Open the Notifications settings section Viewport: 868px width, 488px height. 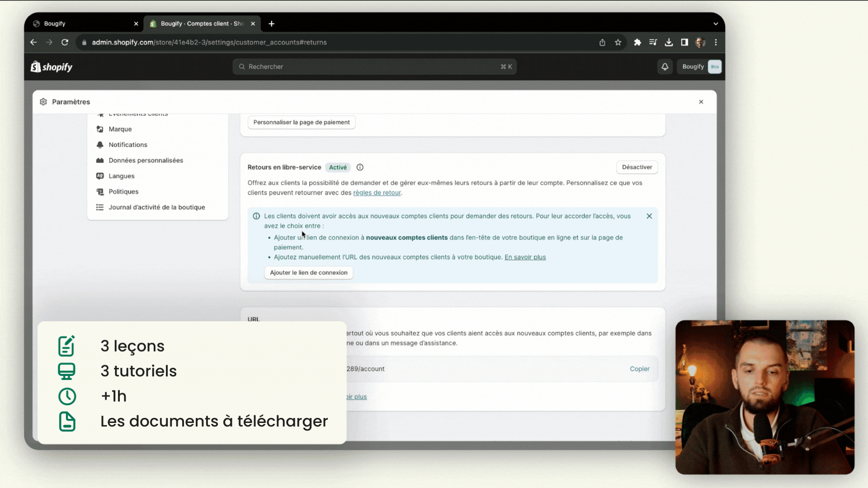pos(128,145)
